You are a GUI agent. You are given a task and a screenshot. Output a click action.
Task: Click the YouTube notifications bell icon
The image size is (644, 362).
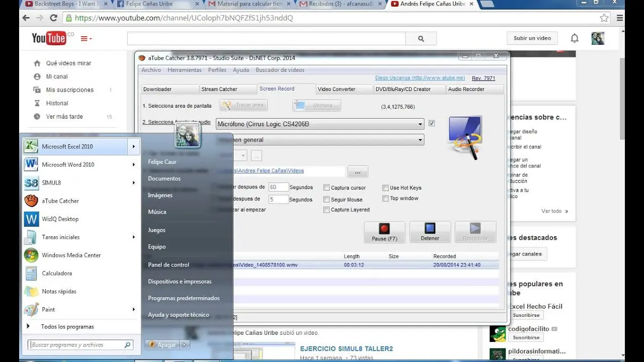coord(575,38)
